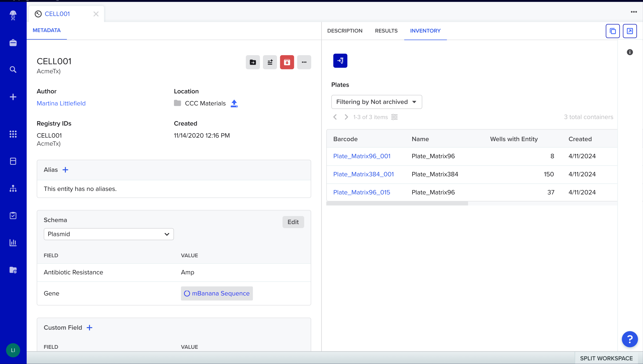
Task: Open the Registry hierarchy icon in sidebar
Action: [x=13, y=189]
